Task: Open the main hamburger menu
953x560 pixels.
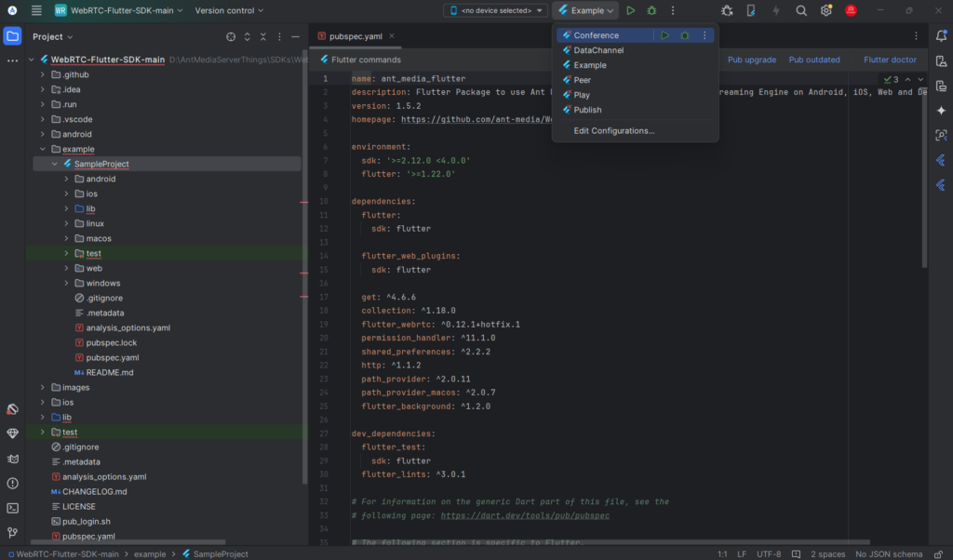Action: click(x=36, y=10)
